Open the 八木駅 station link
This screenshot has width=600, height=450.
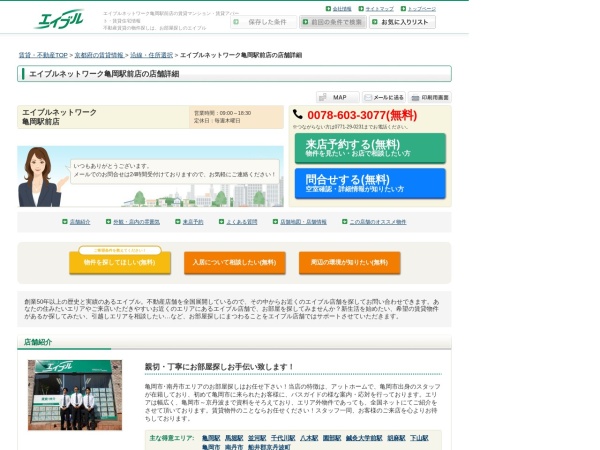click(x=309, y=438)
